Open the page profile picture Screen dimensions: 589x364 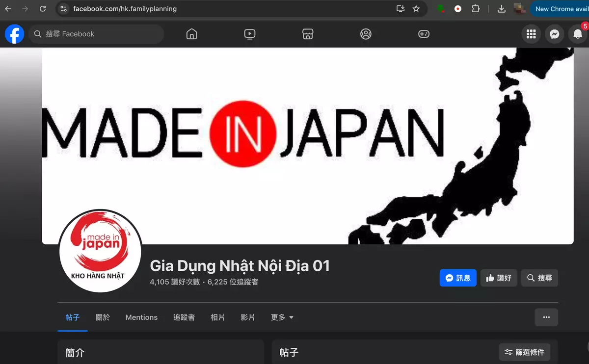[x=101, y=251]
